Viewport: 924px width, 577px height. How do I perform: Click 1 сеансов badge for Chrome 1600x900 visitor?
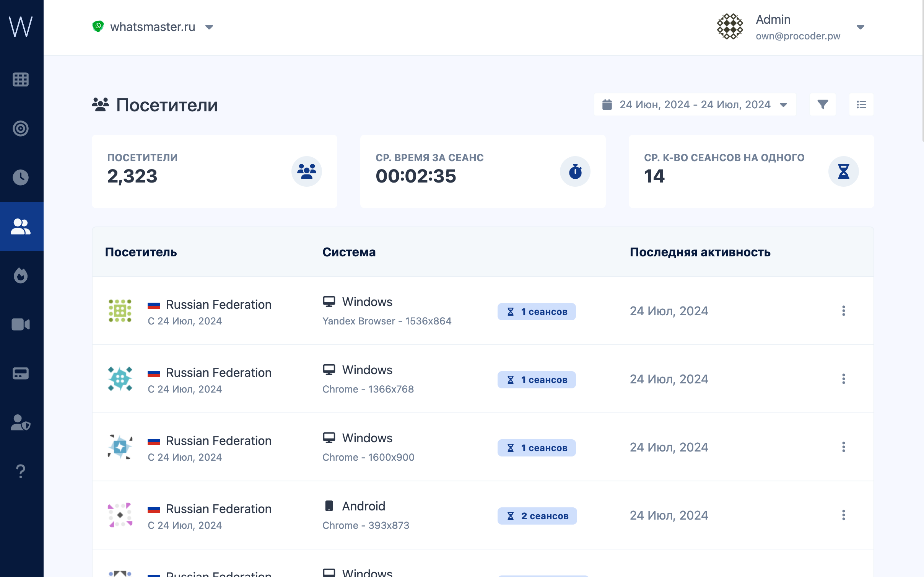pos(537,448)
